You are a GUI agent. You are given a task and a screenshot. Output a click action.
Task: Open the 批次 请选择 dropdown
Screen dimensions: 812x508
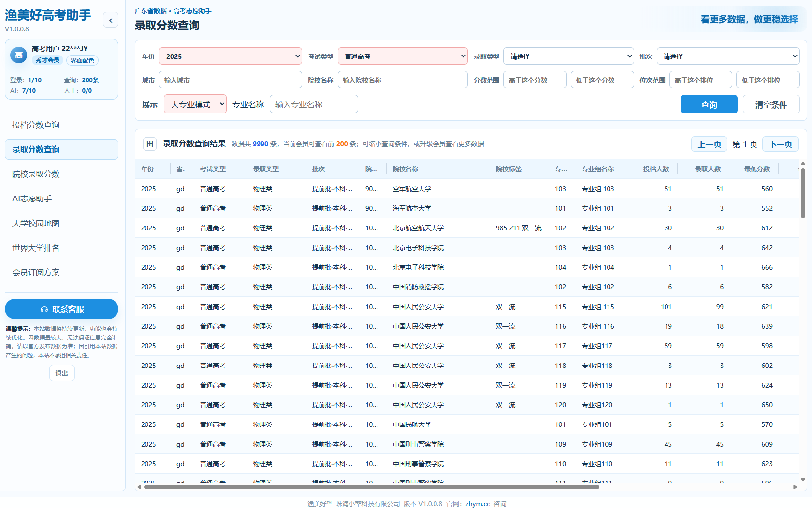[x=728, y=56]
